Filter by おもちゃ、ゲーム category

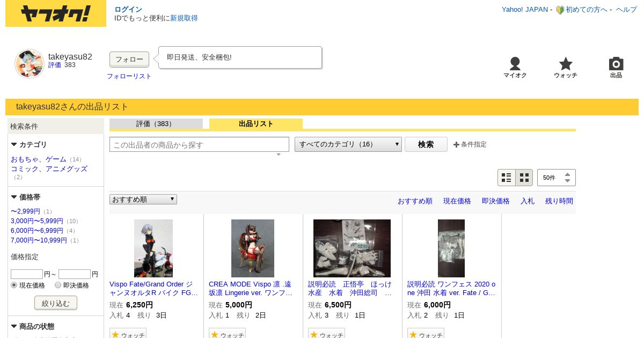pyautogui.click(x=39, y=159)
